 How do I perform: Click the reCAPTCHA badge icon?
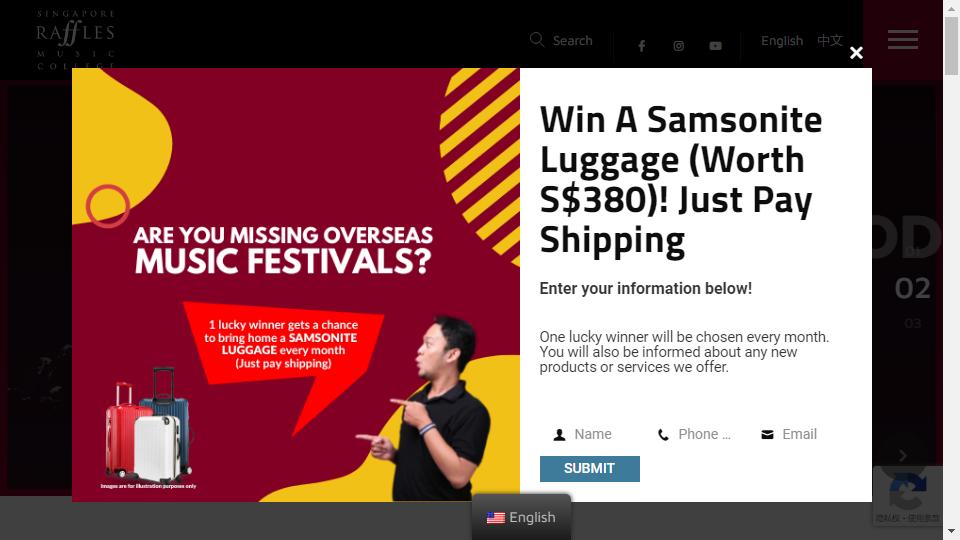(907, 492)
